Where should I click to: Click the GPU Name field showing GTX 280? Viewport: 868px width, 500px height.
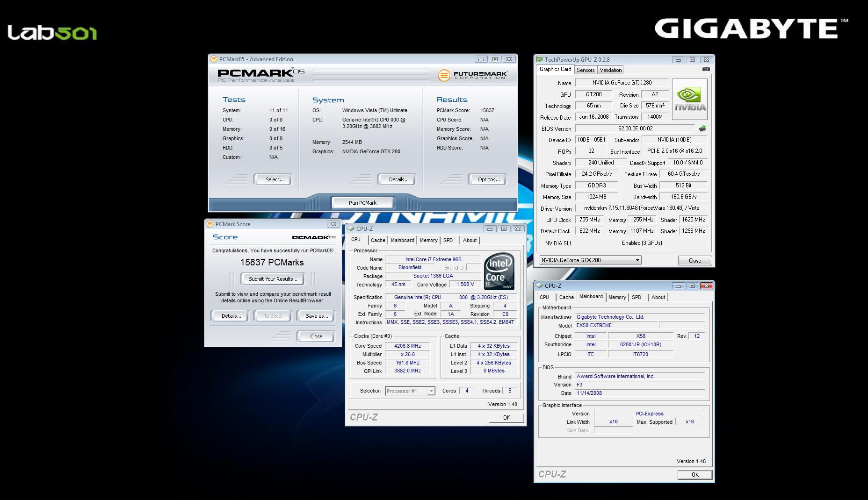[622, 83]
